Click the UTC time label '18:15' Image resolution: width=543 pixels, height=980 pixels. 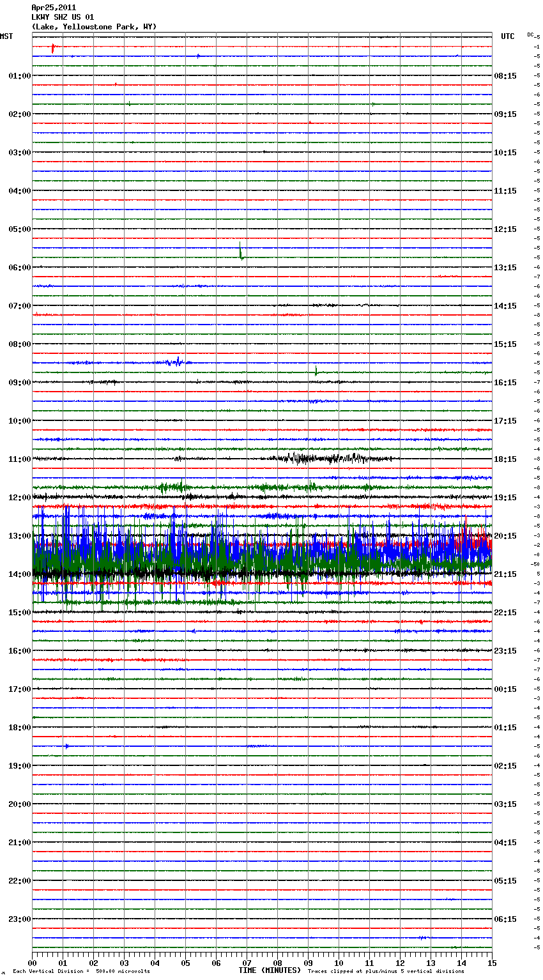(505, 459)
